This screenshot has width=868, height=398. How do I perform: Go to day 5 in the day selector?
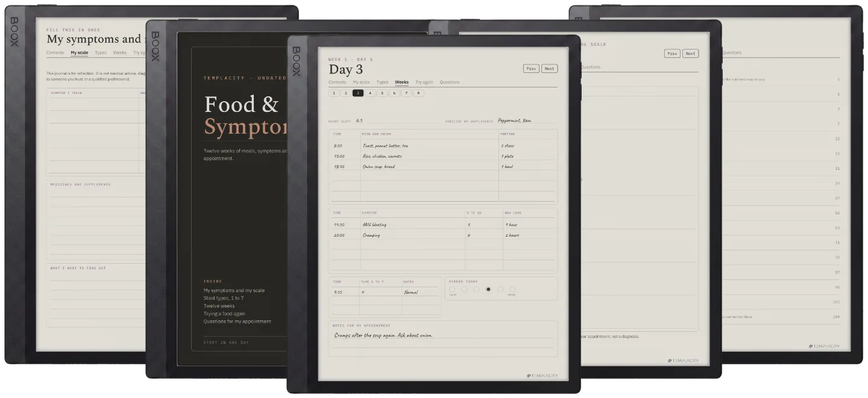click(x=382, y=93)
